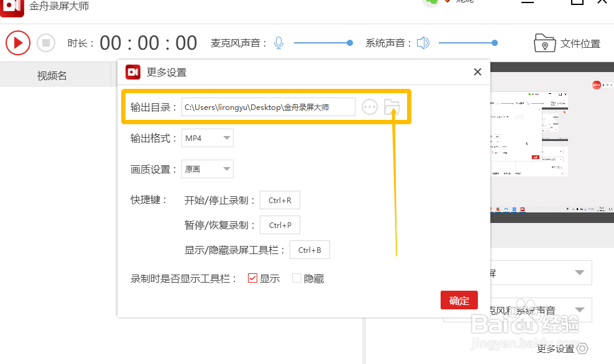Click the floating red recorder badge on the preview

[x=597, y=85]
